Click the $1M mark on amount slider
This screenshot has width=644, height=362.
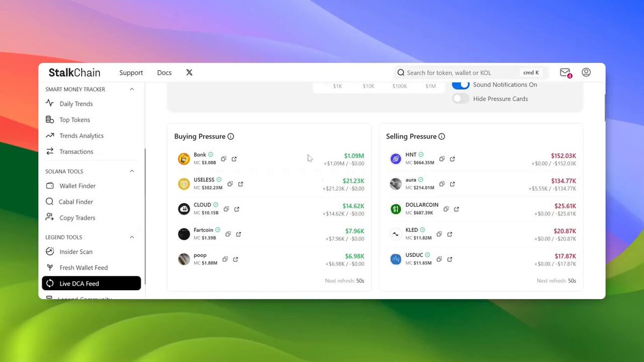pyautogui.click(x=431, y=86)
